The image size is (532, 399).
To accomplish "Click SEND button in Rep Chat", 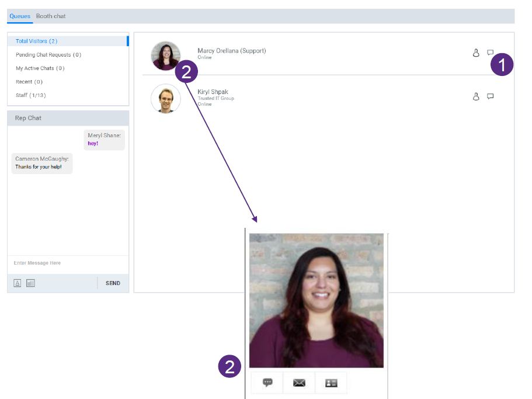I will point(113,283).
